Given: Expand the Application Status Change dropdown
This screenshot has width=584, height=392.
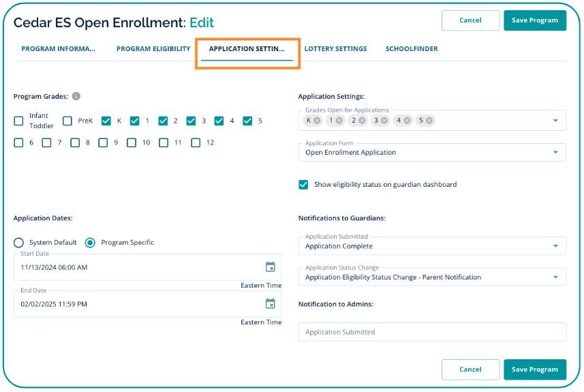Looking at the screenshot, I should click(x=556, y=277).
